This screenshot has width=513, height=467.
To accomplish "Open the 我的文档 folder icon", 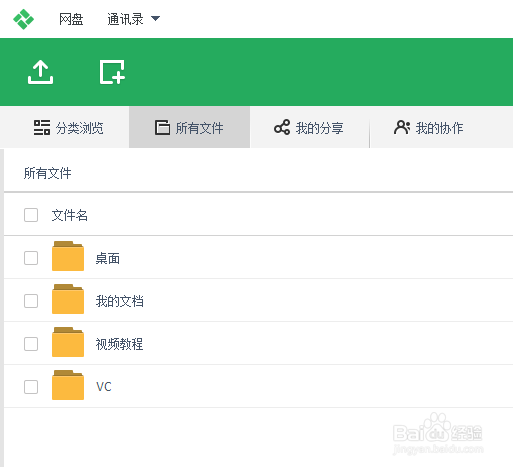I will tap(68, 299).
